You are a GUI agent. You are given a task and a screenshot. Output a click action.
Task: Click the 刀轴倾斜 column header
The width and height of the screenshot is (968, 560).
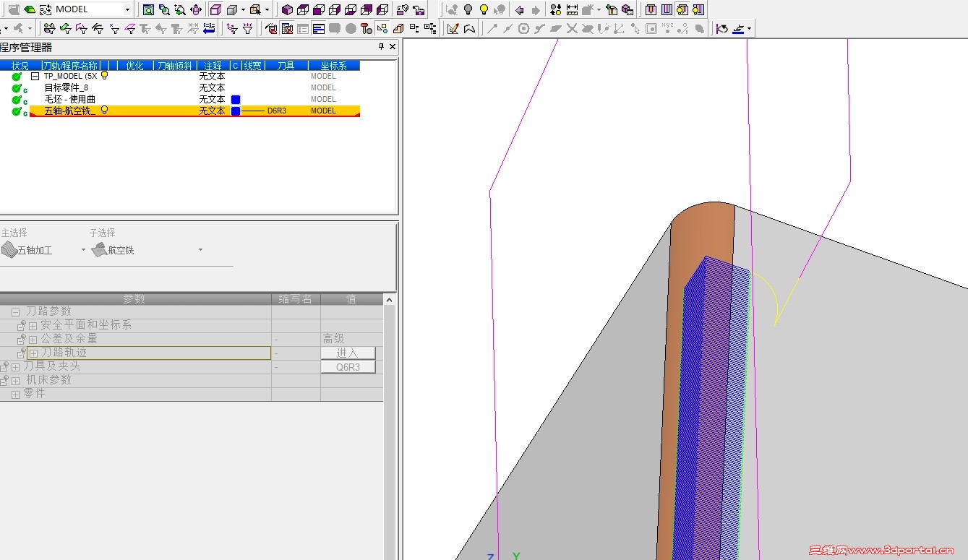(175, 66)
